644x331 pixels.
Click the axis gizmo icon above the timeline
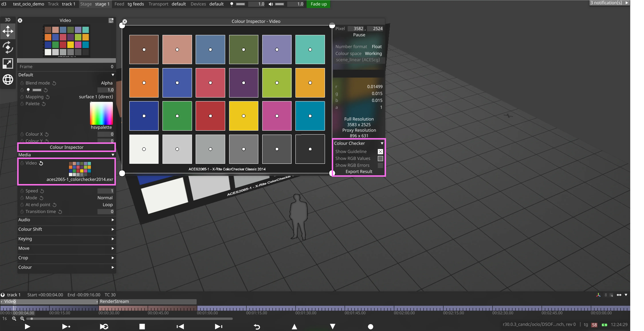click(598, 295)
